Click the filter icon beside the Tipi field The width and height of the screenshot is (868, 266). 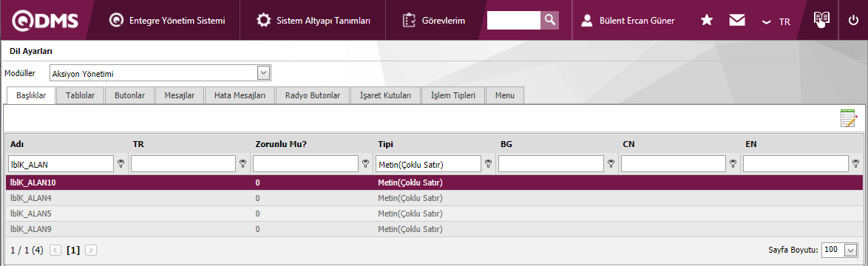pyautogui.click(x=488, y=164)
